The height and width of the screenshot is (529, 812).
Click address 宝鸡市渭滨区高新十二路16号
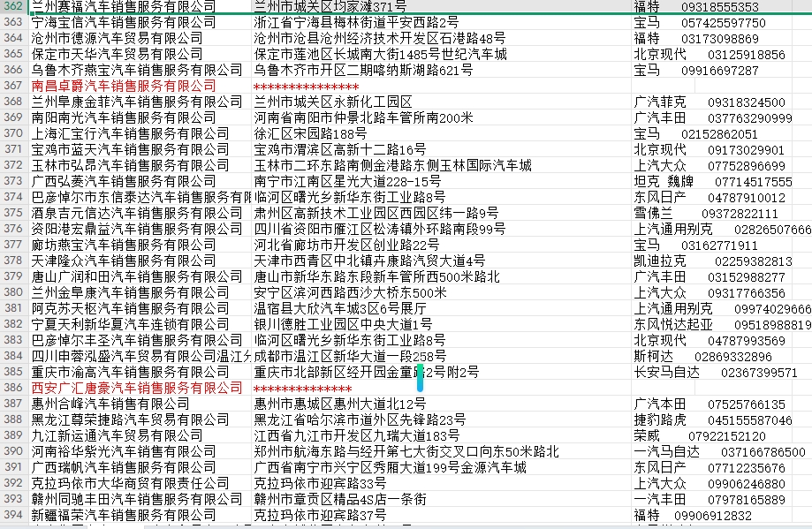[339, 149]
